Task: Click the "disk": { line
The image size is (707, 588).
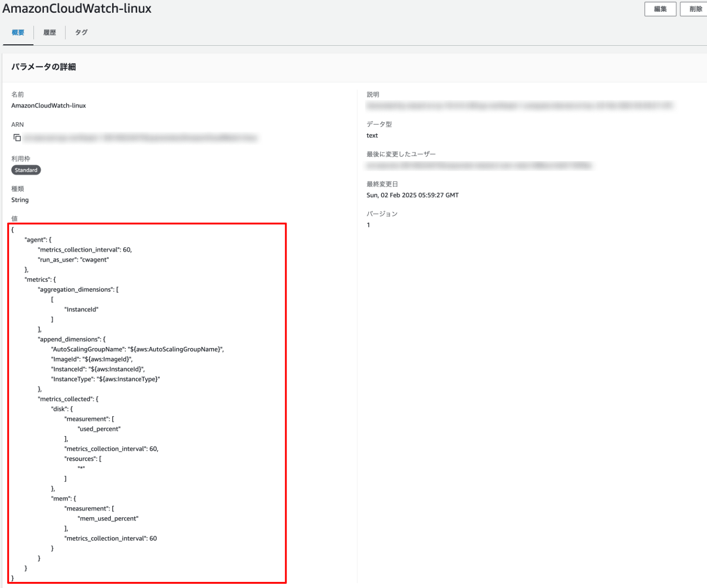Action: (62, 409)
